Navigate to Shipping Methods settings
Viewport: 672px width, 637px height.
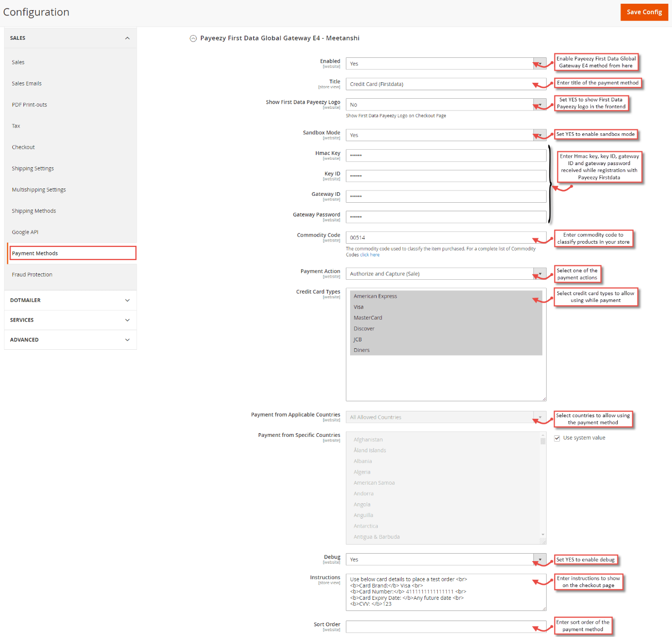click(33, 211)
